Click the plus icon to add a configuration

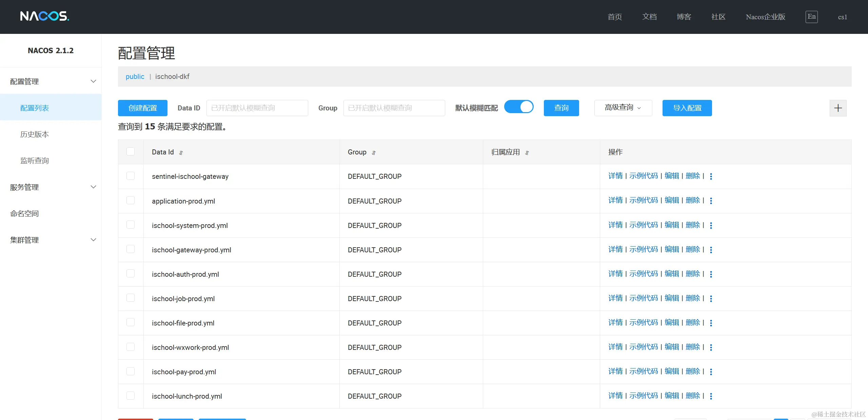click(838, 108)
